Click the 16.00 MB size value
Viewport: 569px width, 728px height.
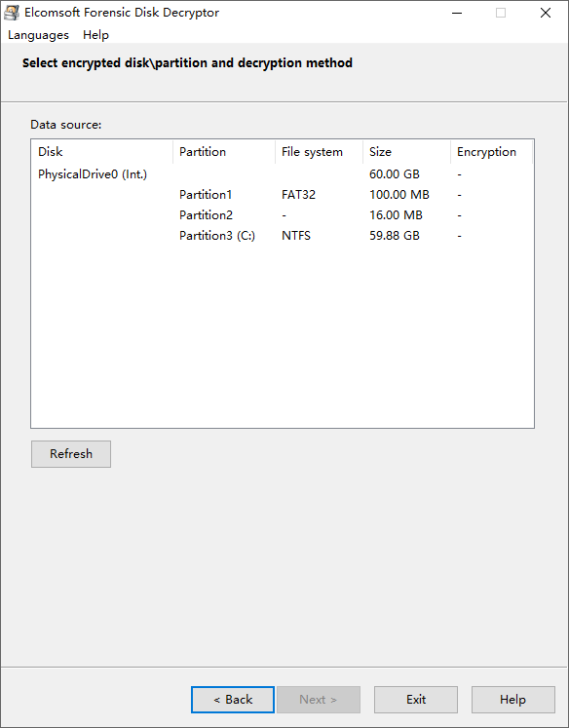pos(396,215)
